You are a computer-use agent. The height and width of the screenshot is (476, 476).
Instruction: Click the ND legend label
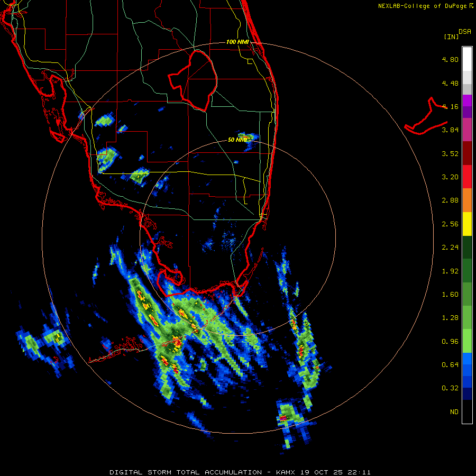(x=454, y=412)
